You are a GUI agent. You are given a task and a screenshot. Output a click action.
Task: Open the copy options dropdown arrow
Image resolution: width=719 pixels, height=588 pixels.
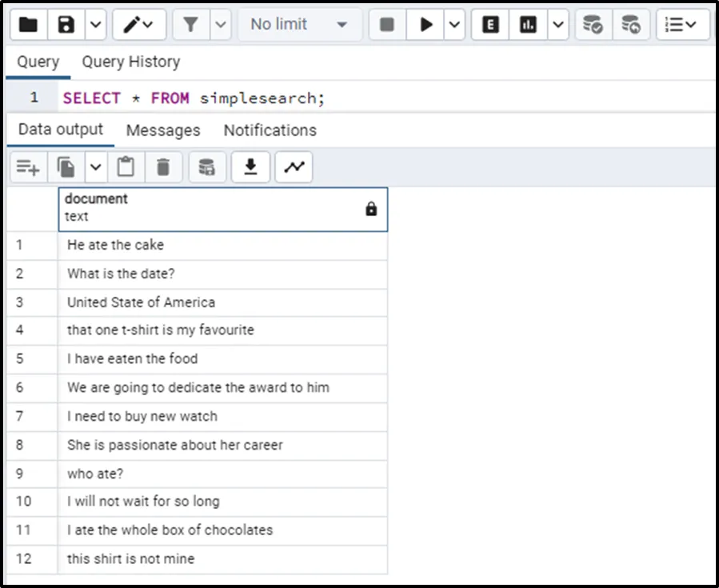click(96, 167)
